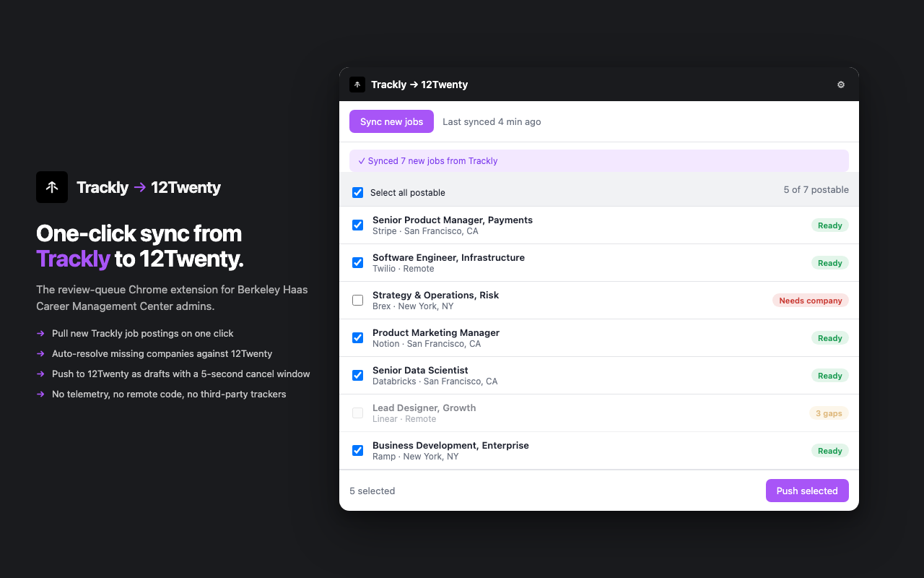Select the Senior Data Scientist title
This screenshot has height=578, width=924.
[x=420, y=370]
